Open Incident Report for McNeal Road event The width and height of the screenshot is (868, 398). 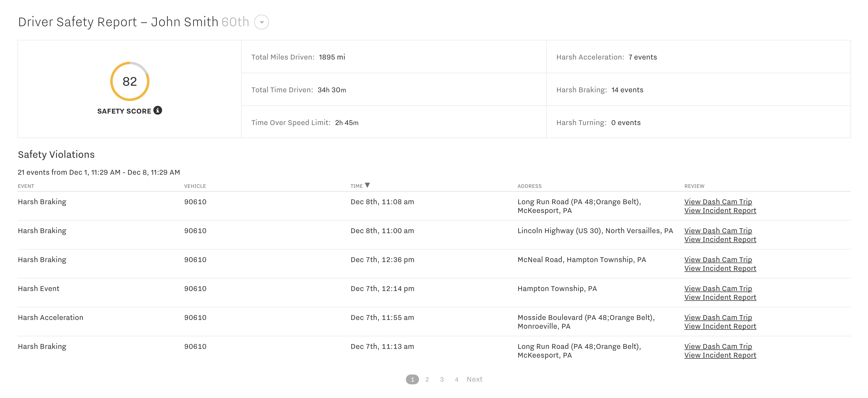(x=720, y=269)
